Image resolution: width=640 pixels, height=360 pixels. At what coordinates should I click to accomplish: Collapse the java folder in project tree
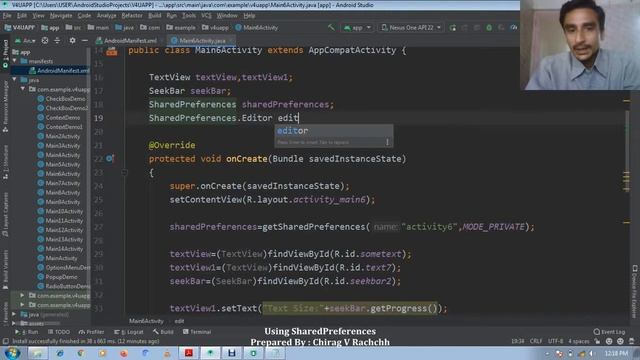tap(15, 80)
